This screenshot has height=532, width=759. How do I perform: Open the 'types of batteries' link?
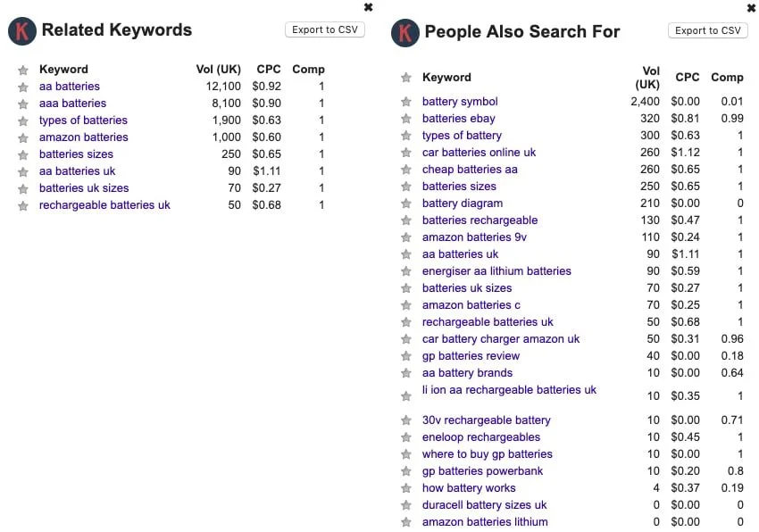pos(83,120)
